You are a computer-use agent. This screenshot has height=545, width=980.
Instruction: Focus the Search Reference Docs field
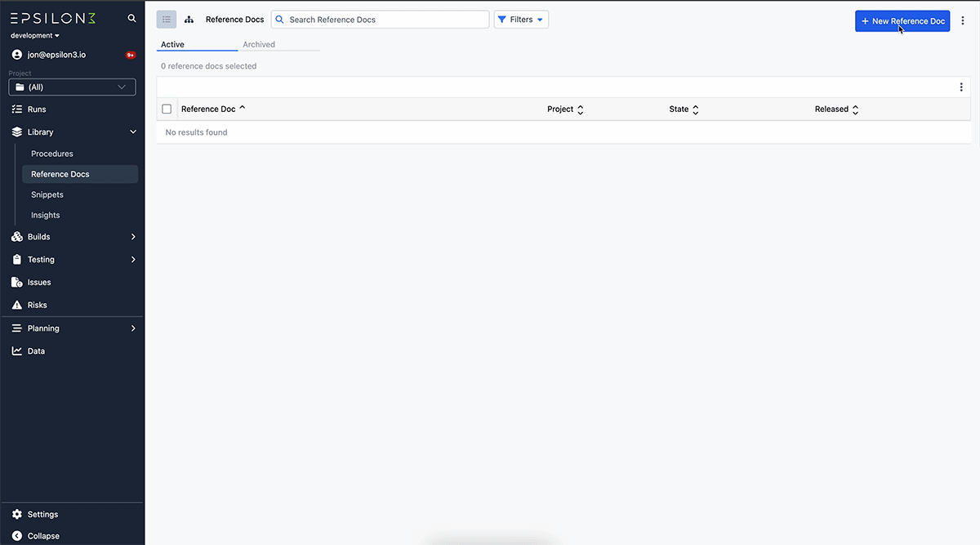[381, 20]
